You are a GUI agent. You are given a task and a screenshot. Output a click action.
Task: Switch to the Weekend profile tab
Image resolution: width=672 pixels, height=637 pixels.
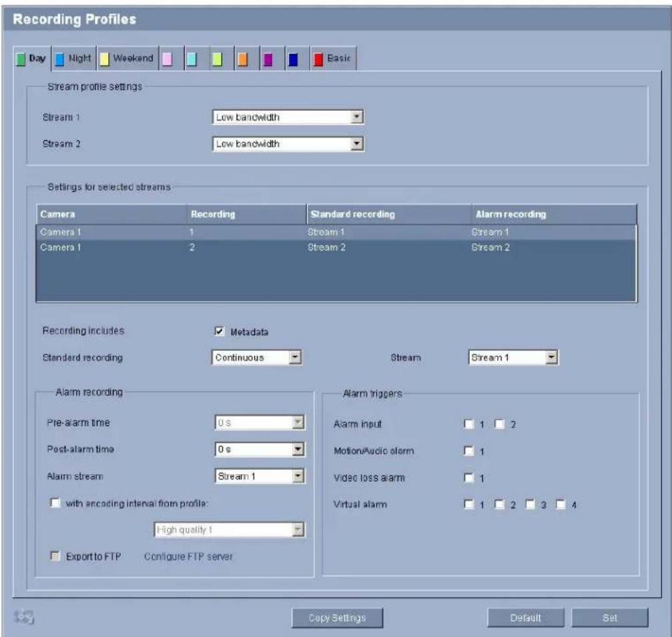click(127, 58)
